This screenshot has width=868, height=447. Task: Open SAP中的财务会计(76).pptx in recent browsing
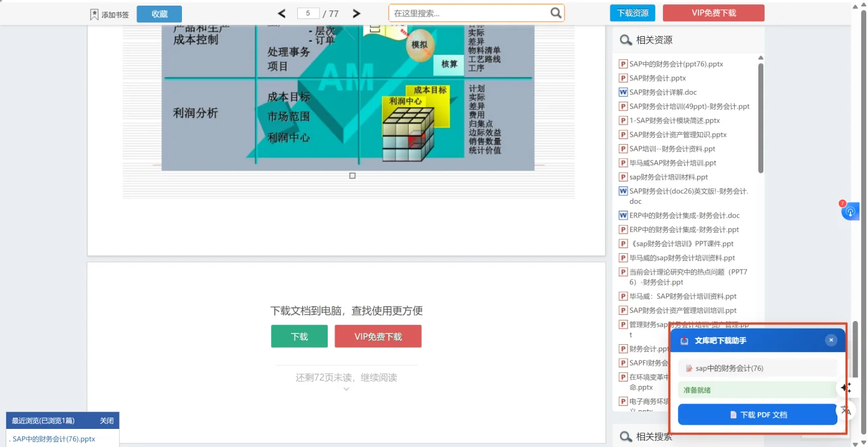[52, 439]
